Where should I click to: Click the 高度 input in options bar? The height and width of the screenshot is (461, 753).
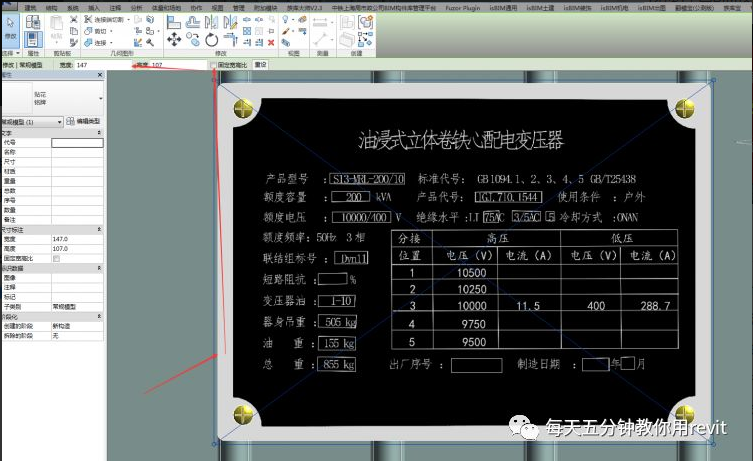click(179, 65)
